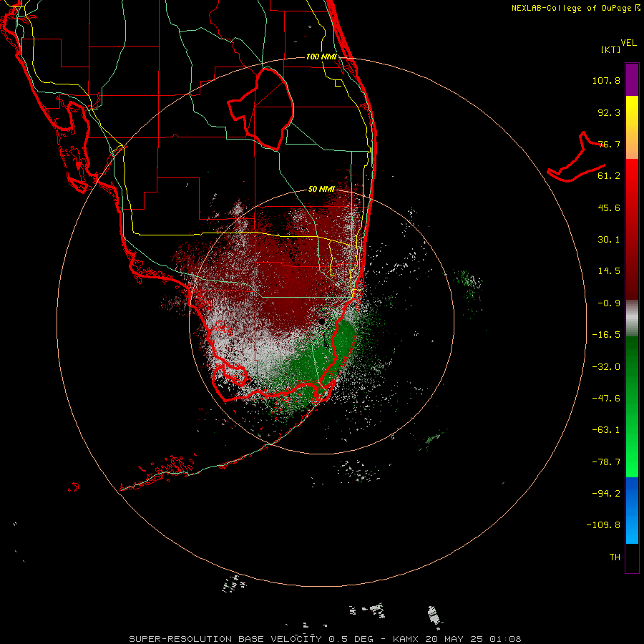The height and width of the screenshot is (644, 644).
Task: Select the -47.6 legend value
Action: [x=606, y=399]
